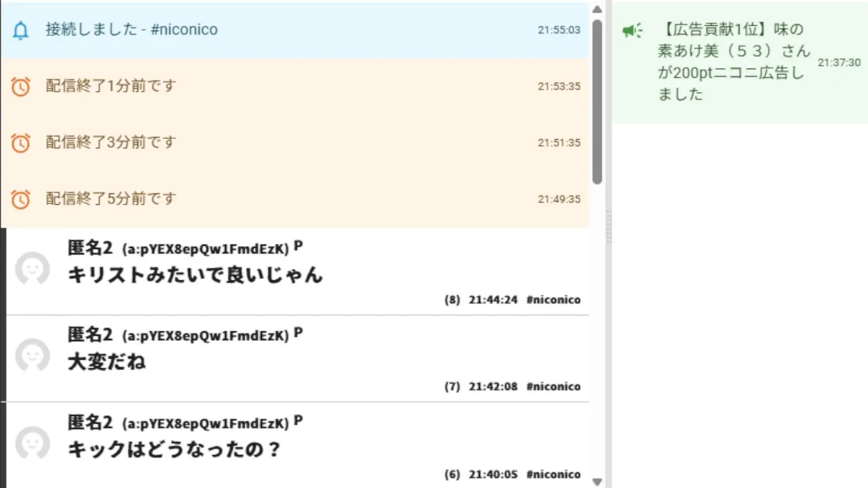Click the comment text キックはどうなったの？

[174, 449]
